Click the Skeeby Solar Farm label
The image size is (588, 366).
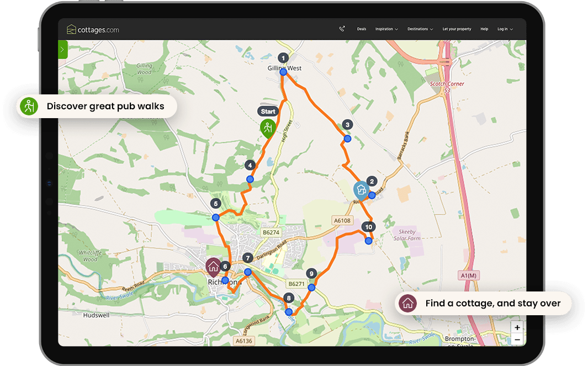point(407,235)
